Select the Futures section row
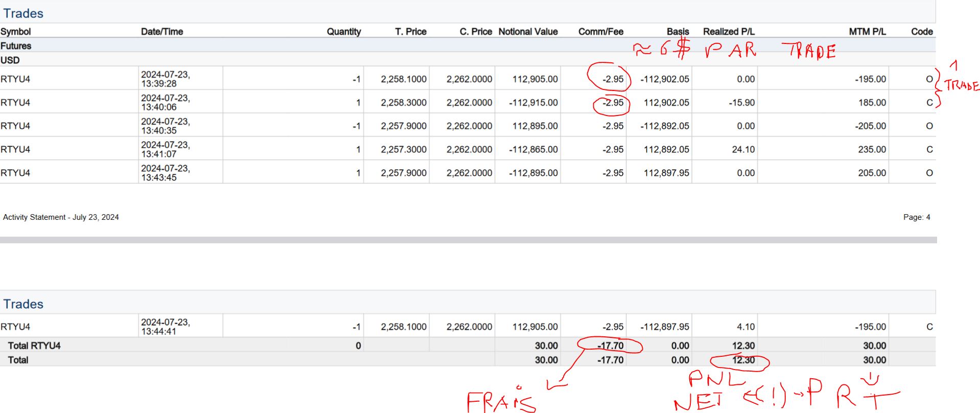The image size is (980, 413). 468,46
